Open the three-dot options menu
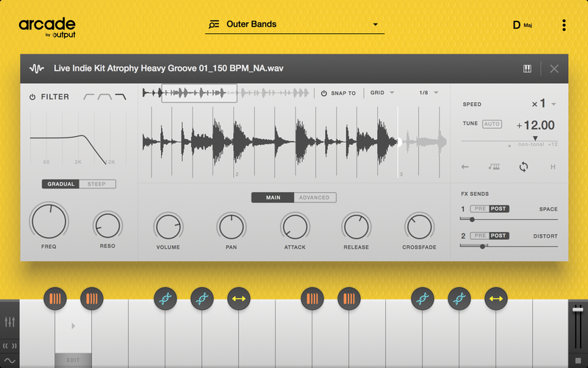The height and width of the screenshot is (368, 588). pos(564,25)
